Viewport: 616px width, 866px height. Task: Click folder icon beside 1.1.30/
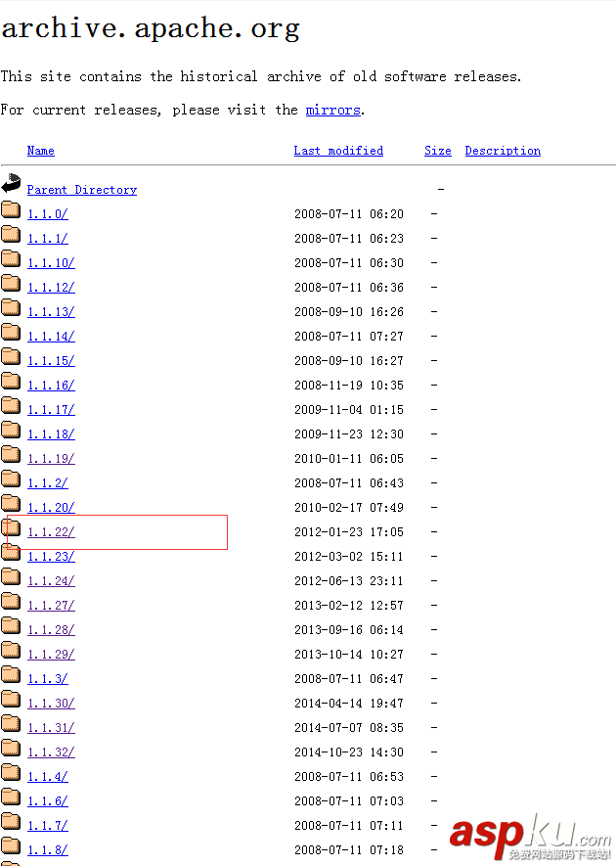coord(11,700)
